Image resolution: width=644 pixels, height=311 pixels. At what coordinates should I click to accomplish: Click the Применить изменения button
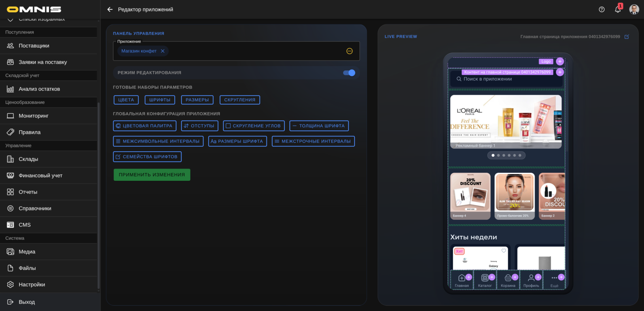coord(152,175)
